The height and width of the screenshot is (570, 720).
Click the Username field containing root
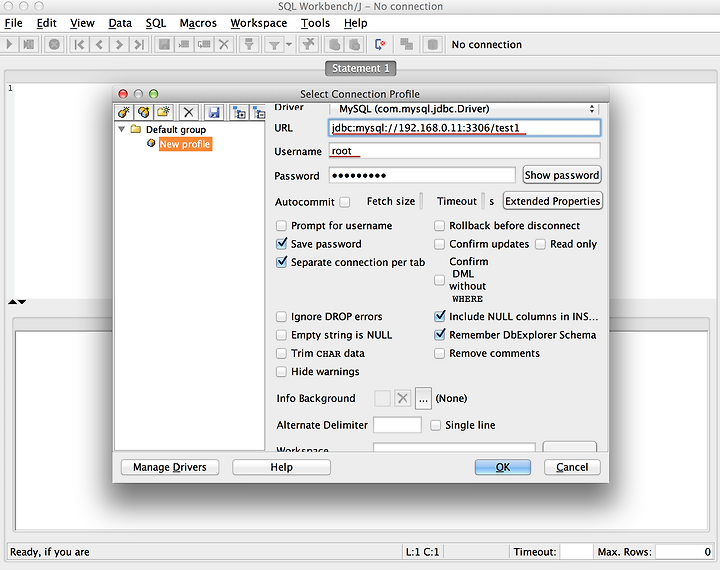click(x=464, y=151)
